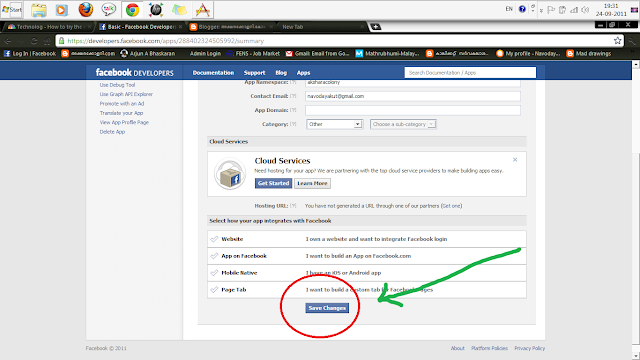Open Privacy Policy footer link
The width and height of the screenshot is (640, 360).
click(529, 348)
